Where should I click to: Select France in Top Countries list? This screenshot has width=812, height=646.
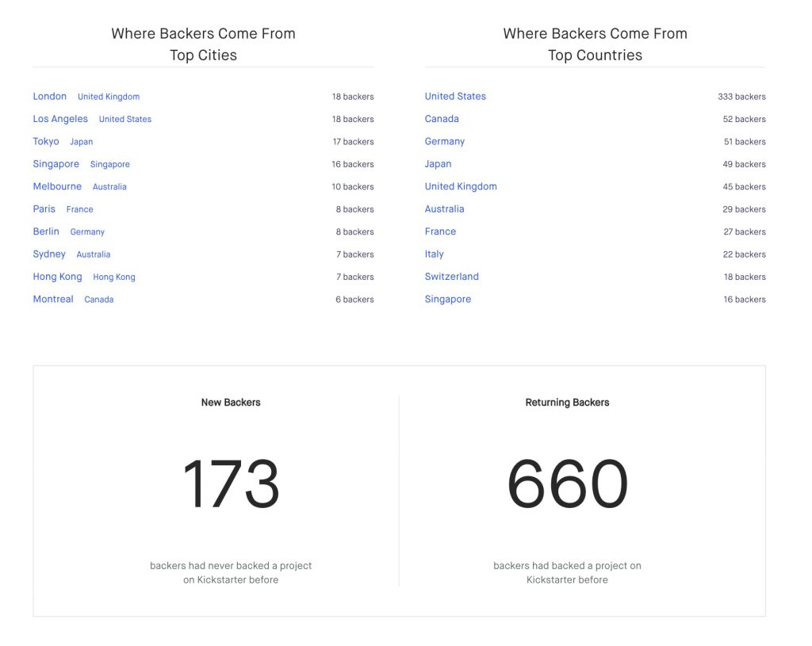[440, 231]
